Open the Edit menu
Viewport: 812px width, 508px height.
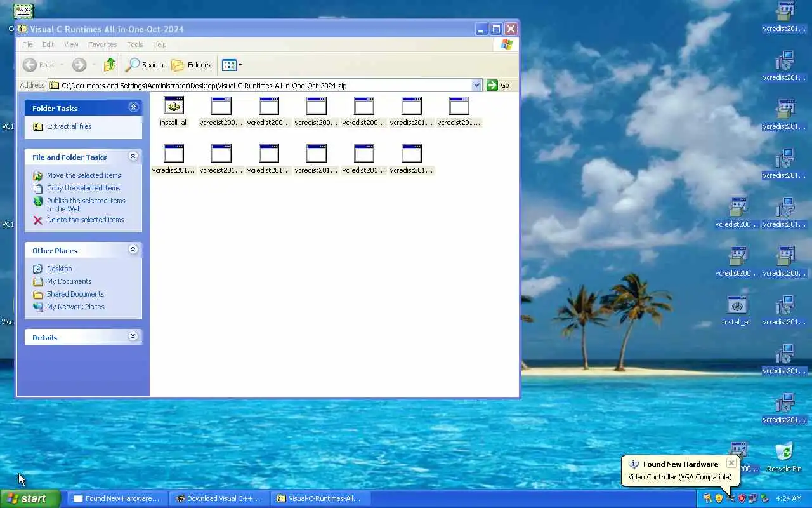coord(48,44)
